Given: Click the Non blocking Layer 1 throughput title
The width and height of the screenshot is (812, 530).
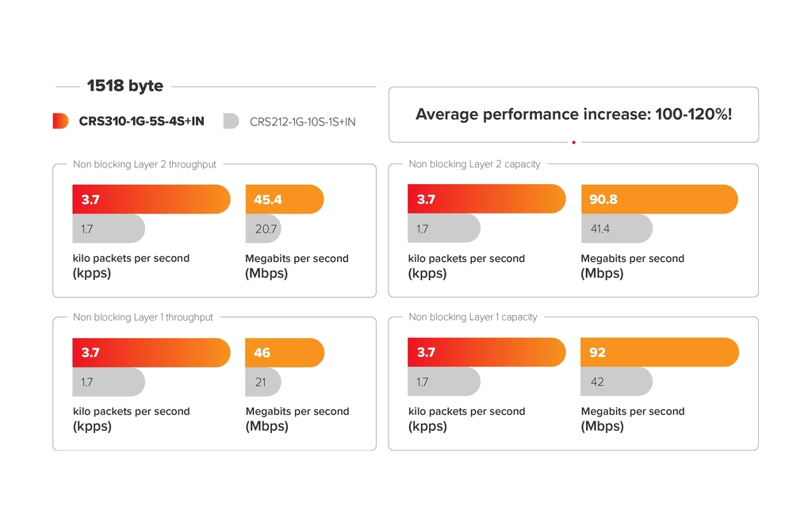Looking at the screenshot, I should click(143, 317).
